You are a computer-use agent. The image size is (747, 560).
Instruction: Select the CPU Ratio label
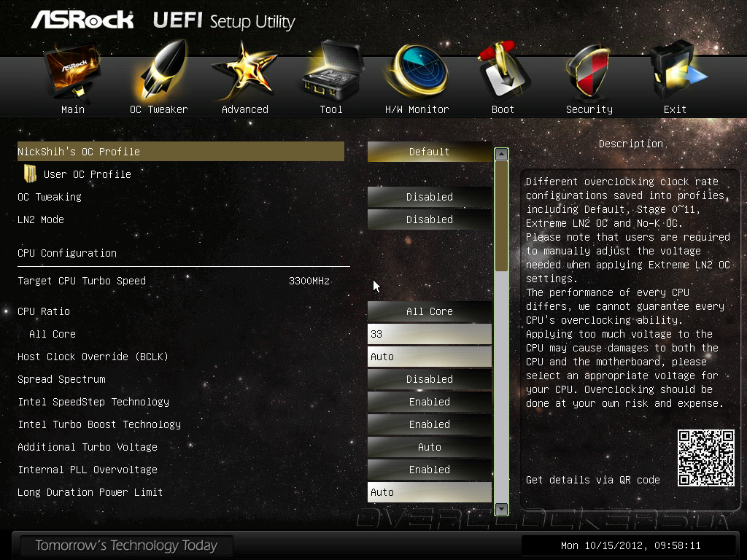(x=44, y=311)
